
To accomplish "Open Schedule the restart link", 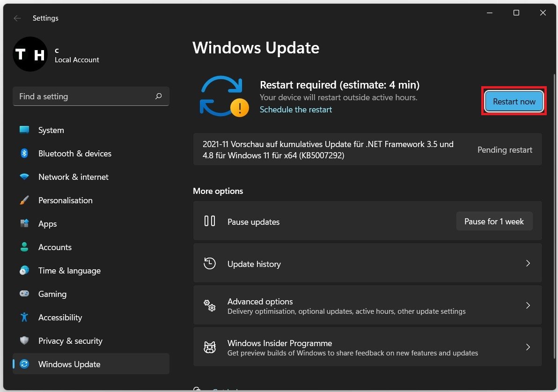I will pyautogui.click(x=295, y=109).
